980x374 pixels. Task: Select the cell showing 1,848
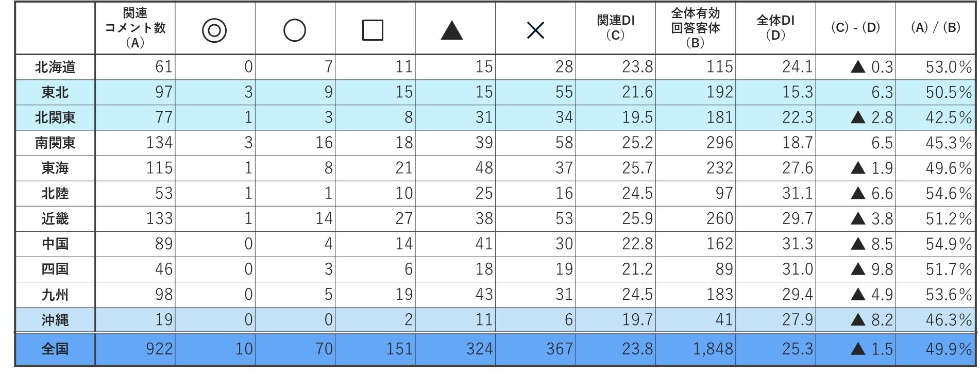point(713,349)
